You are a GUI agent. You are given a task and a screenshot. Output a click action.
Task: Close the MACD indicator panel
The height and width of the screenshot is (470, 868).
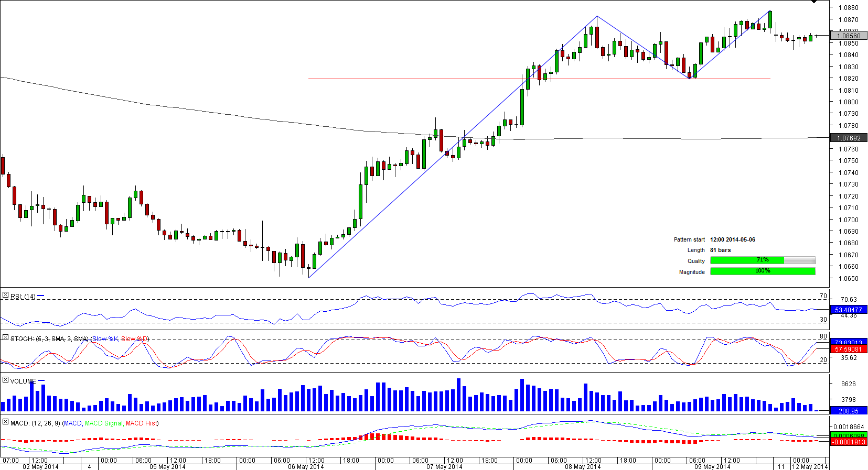(5, 422)
